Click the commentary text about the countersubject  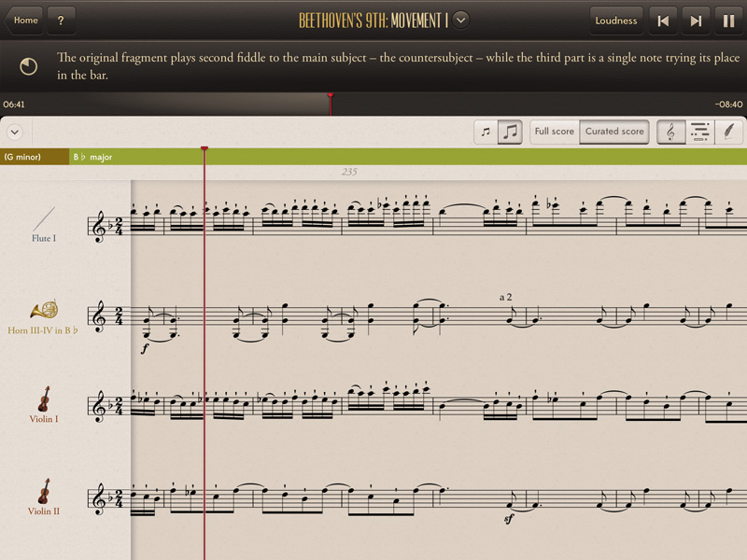click(x=399, y=66)
